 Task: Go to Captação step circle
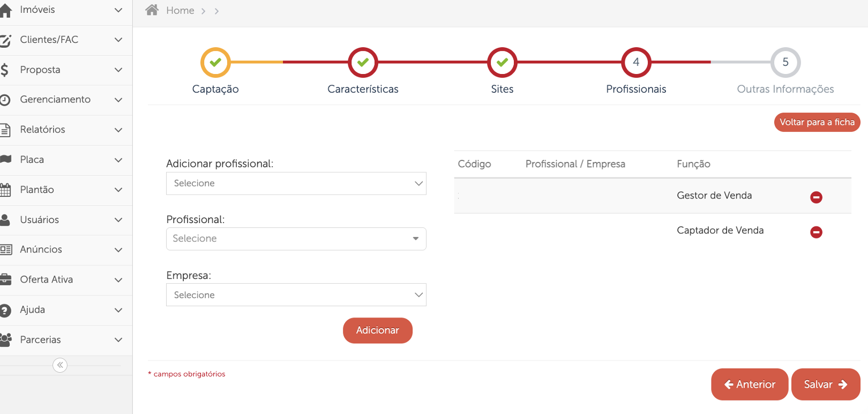pos(215,62)
